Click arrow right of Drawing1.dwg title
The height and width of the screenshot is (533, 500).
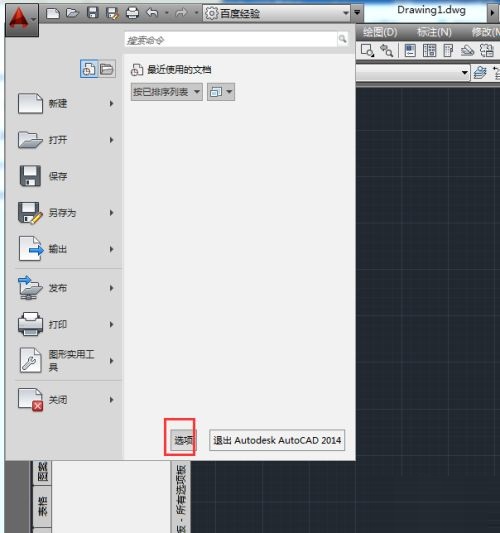point(492,13)
